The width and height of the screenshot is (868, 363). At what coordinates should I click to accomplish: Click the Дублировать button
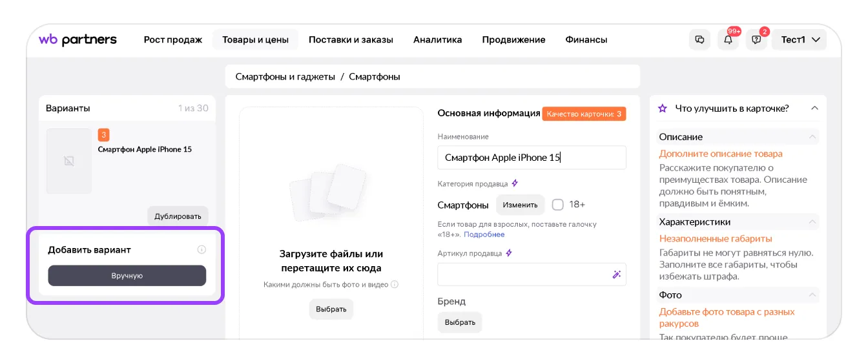pyautogui.click(x=178, y=216)
